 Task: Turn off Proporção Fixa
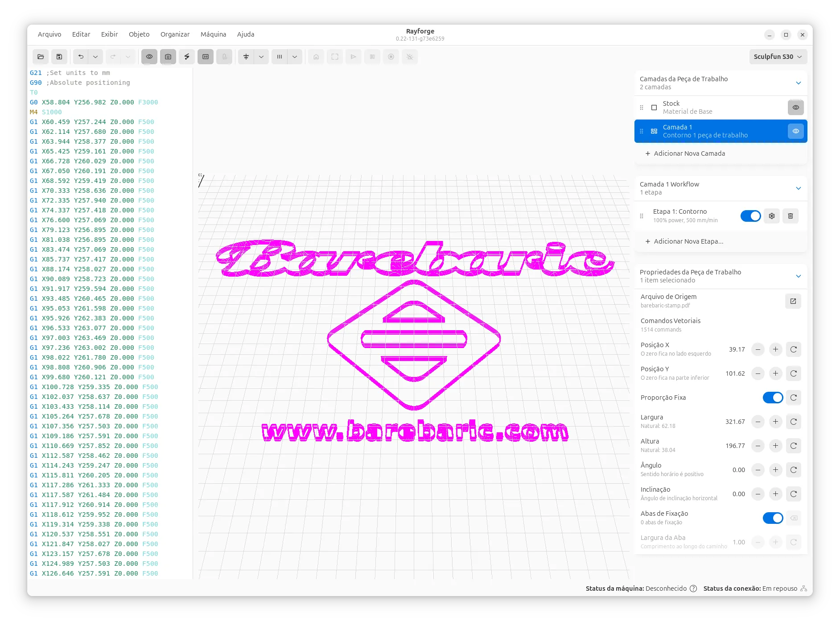[773, 397]
